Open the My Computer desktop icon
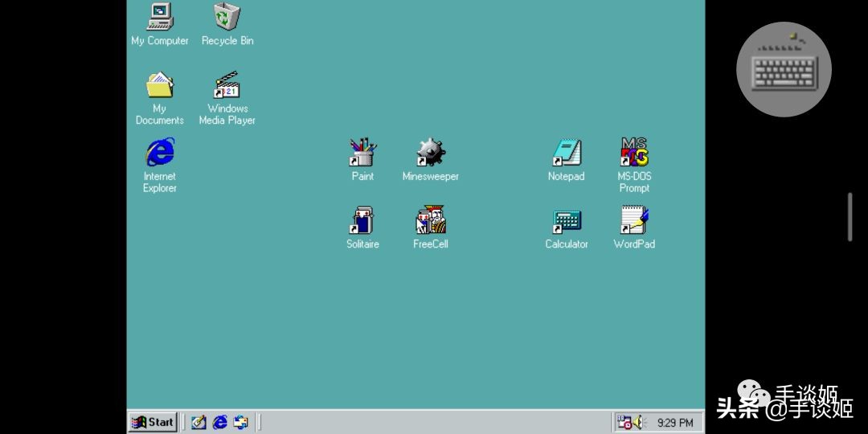This screenshot has width=868, height=434. point(159,18)
